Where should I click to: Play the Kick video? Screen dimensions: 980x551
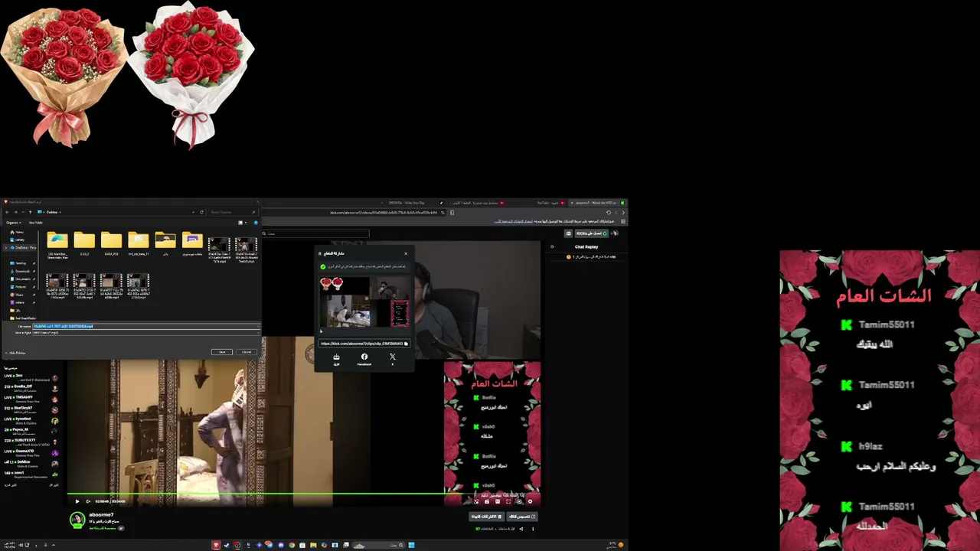pos(77,501)
